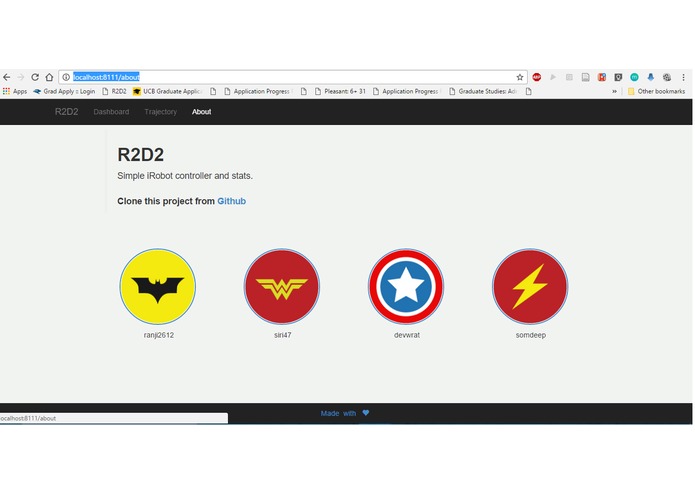Click the username somdeep
The height and width of the screenshot is (494, 695).
click(531, 335)
